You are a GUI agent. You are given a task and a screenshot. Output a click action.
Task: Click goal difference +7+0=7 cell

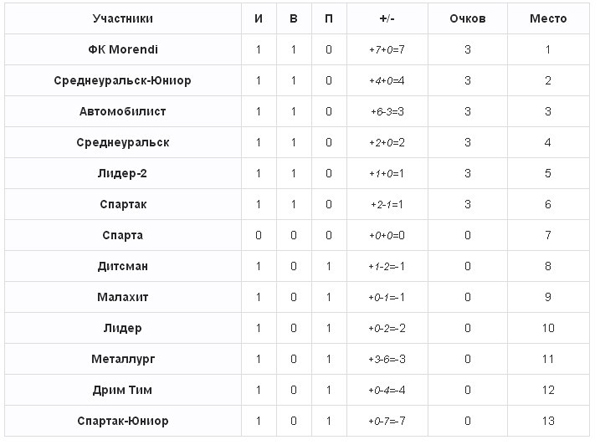[x=387, y=50]
